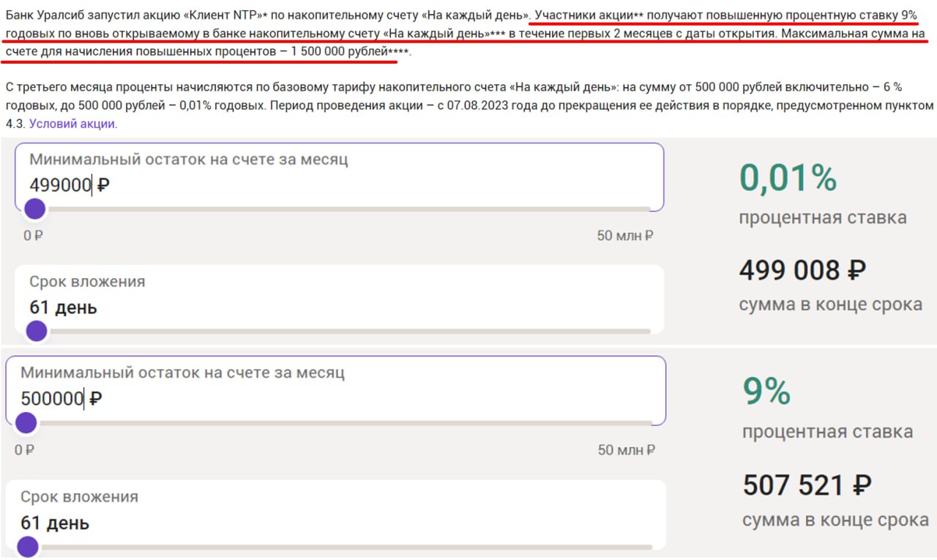Click "сумма в конце срока" under 507 521 ₽
The width and height of the screenshot is (937, 560).
click(835, 520)
